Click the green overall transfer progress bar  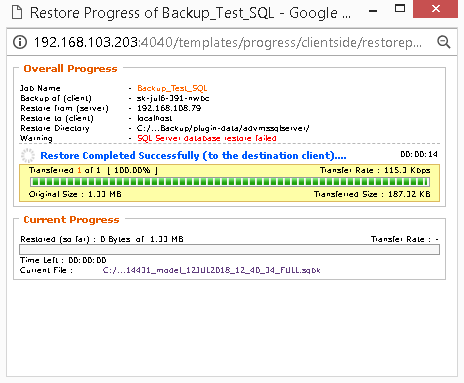[230, 182]
